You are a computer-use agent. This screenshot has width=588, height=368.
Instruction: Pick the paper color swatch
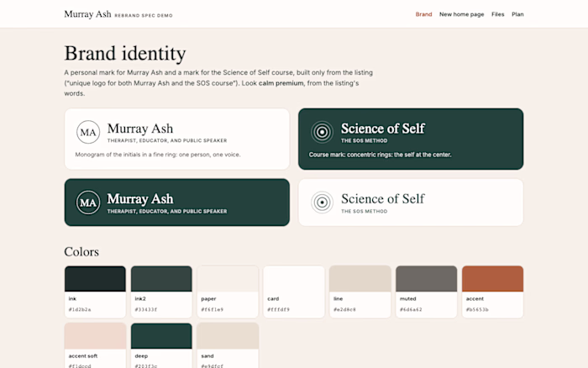(x=228, y=279)
